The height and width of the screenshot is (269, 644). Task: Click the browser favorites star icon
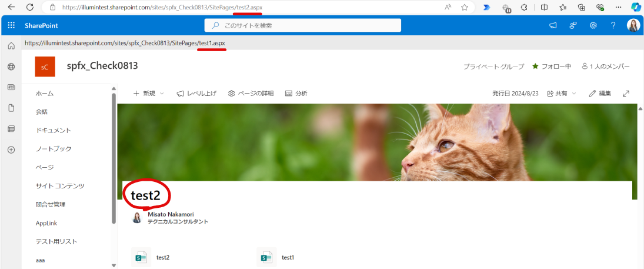pos(465,8)
